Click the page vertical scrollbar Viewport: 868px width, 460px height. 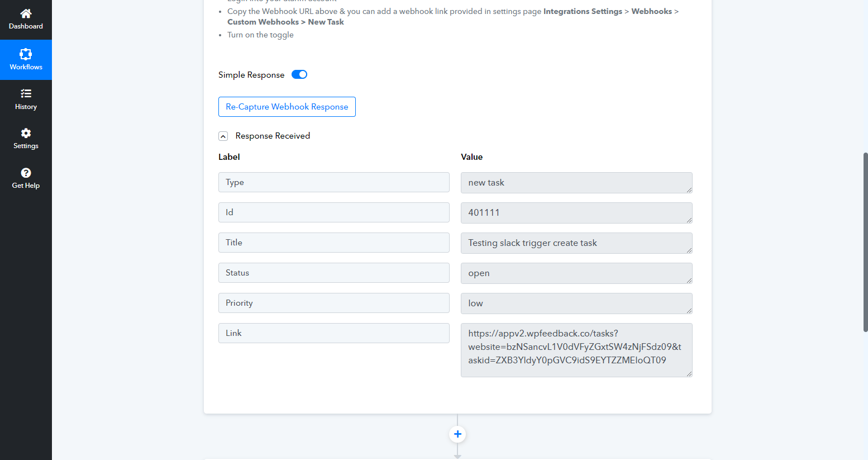tap(865, 242)
